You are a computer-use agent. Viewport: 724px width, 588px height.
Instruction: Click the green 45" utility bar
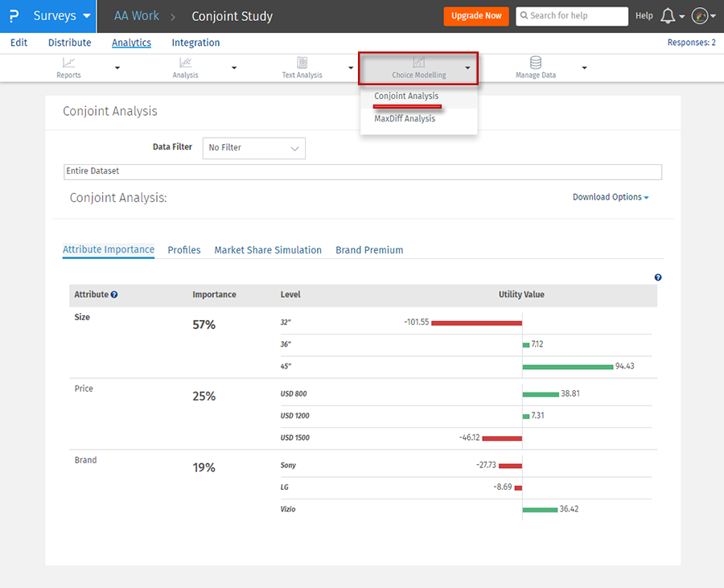pos(567,367)
